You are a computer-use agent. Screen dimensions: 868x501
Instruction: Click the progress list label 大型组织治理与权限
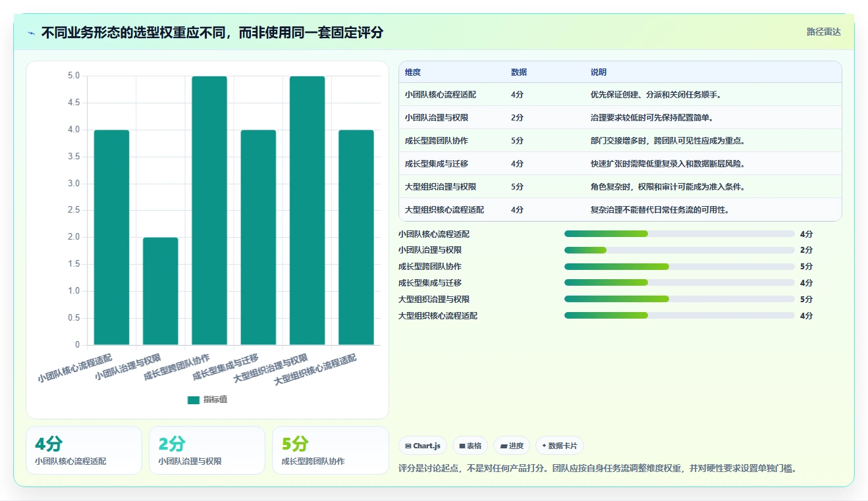pyautogui.click(x=434, y=300)
